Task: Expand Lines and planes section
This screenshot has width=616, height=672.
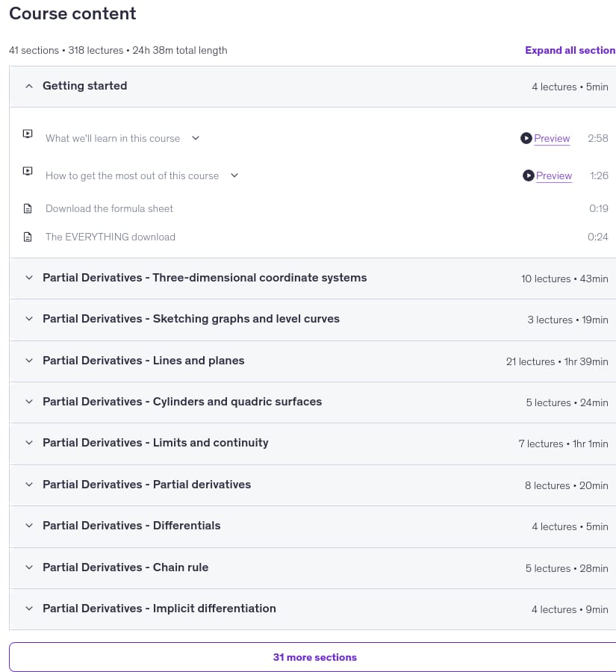Action: 313,361
